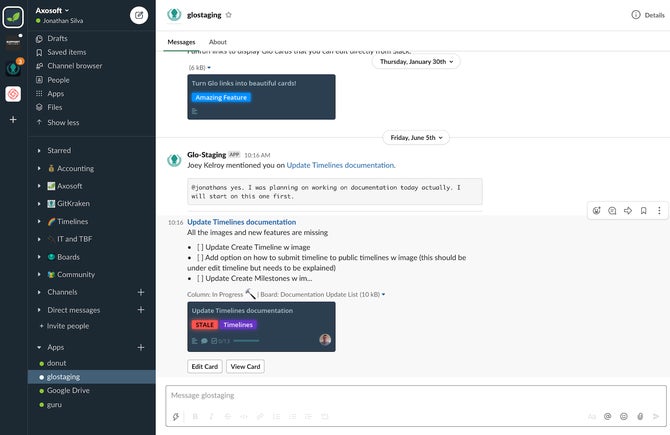Collapse the (6 kB) attachment arrow
The image size is (670, 435).
(209, 68)
